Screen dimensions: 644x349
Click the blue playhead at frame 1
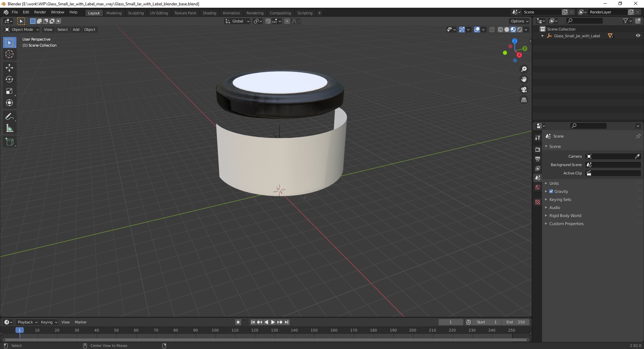19,330
